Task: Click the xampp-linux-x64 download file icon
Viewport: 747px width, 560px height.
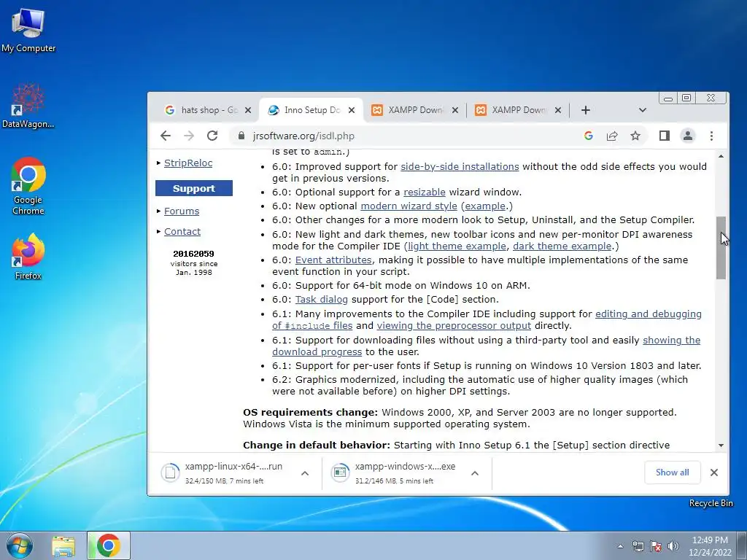Action: click(170, 472)
